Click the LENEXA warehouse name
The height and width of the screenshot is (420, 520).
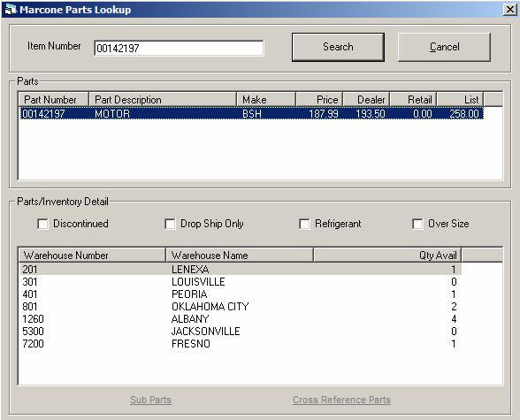(190, 269)
